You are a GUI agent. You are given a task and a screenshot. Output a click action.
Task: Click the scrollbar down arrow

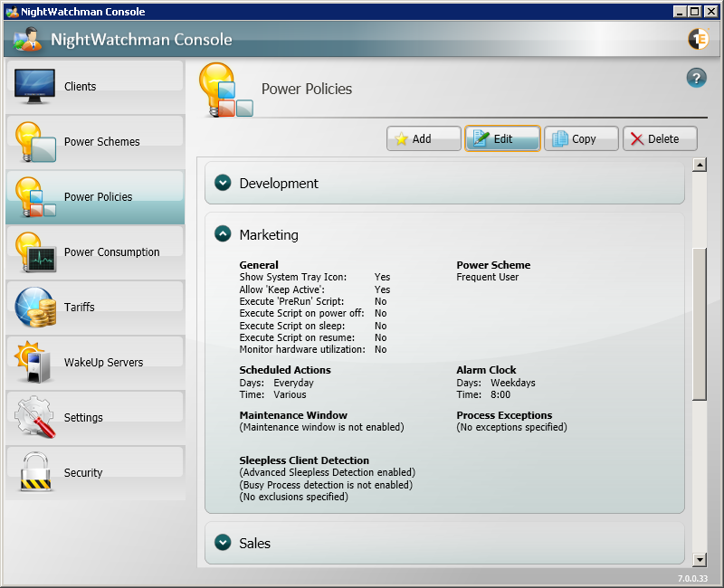click(699, 559)
